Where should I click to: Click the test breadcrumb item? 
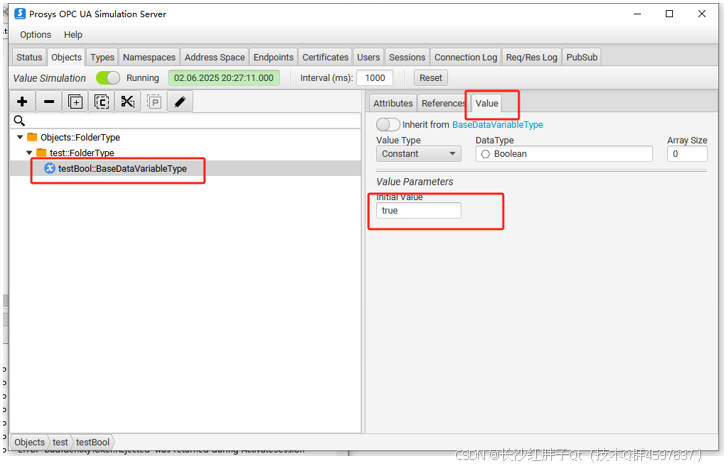point(60,442)
